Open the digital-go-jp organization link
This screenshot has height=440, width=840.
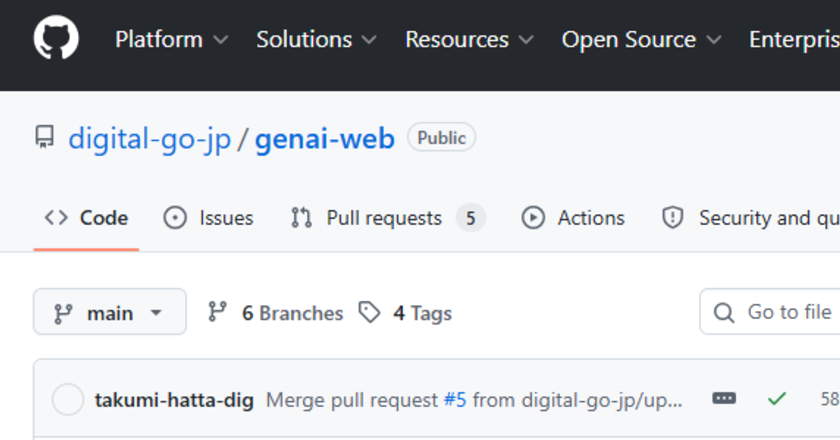point(149,138)
